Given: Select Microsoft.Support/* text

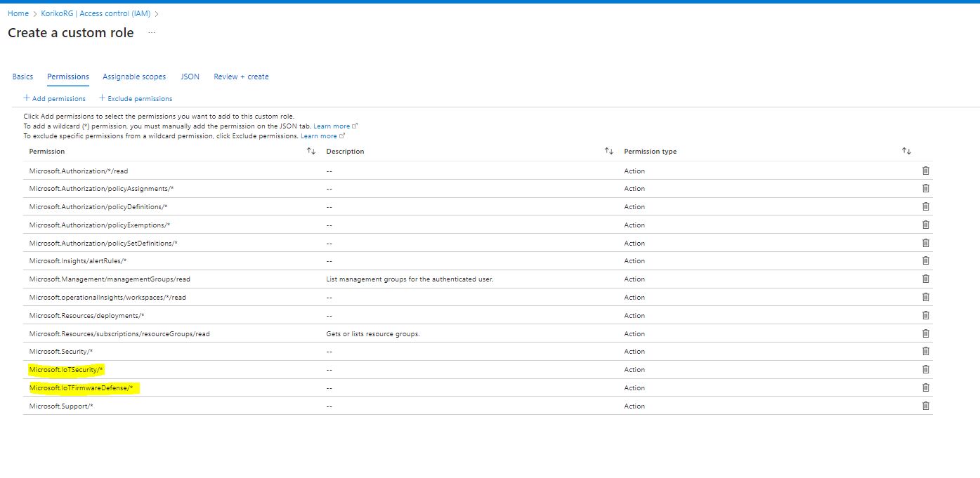Looking at the screenshot, I should [x=61, y=406].
